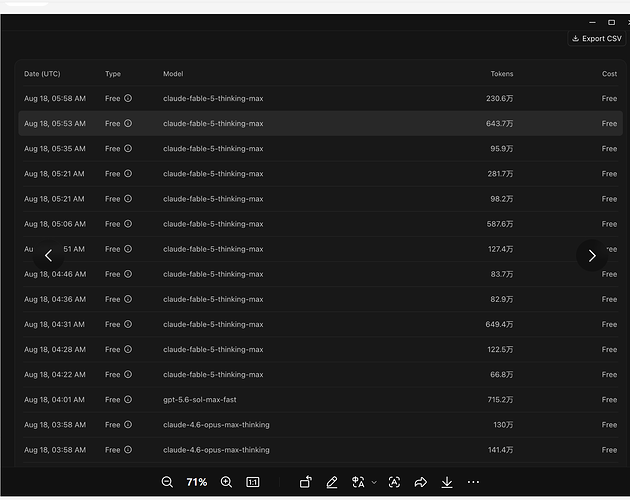Click info icon in the 04:22 AM row
Viewport: 630px width, 500px height.
point(128,375)
